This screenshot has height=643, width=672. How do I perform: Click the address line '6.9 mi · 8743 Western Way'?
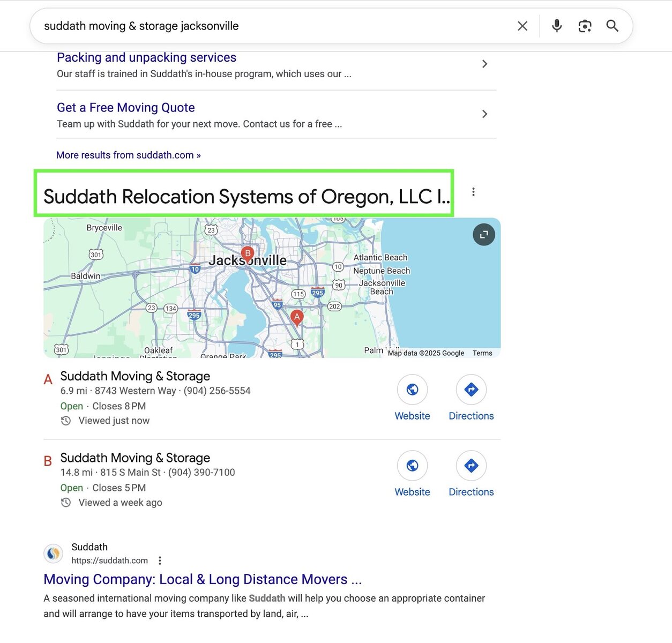pyautogui.click(x=118, y=391)
